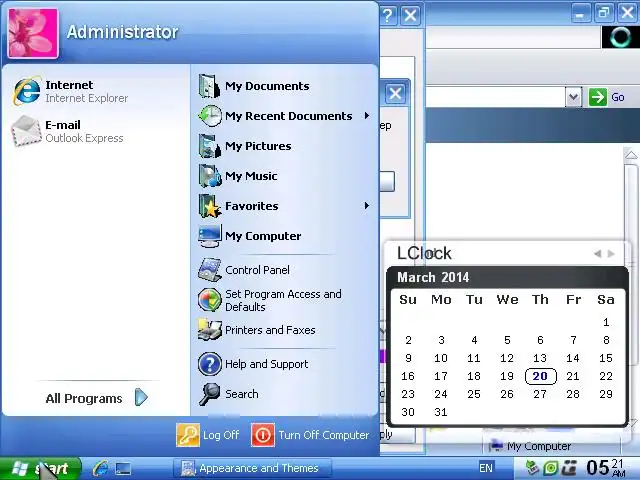Expand Favorites submenu arrow

367,206
